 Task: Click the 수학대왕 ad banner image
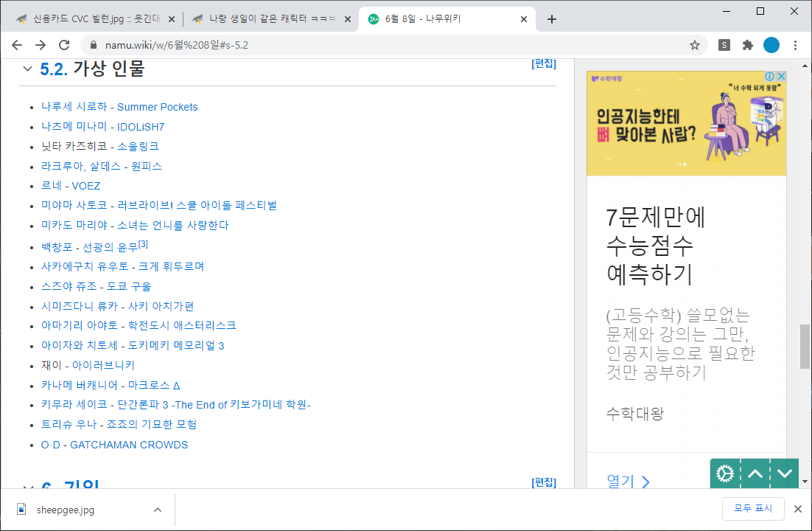tap(686, 123)
